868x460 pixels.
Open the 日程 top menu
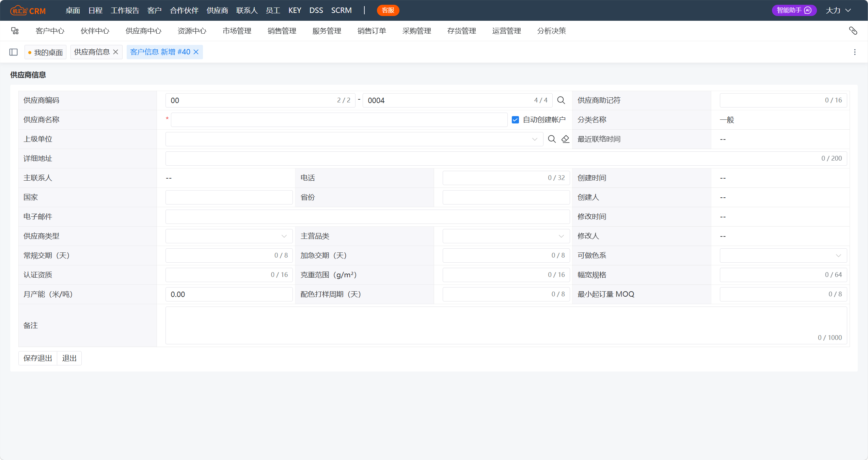click(x=96, y=10)
